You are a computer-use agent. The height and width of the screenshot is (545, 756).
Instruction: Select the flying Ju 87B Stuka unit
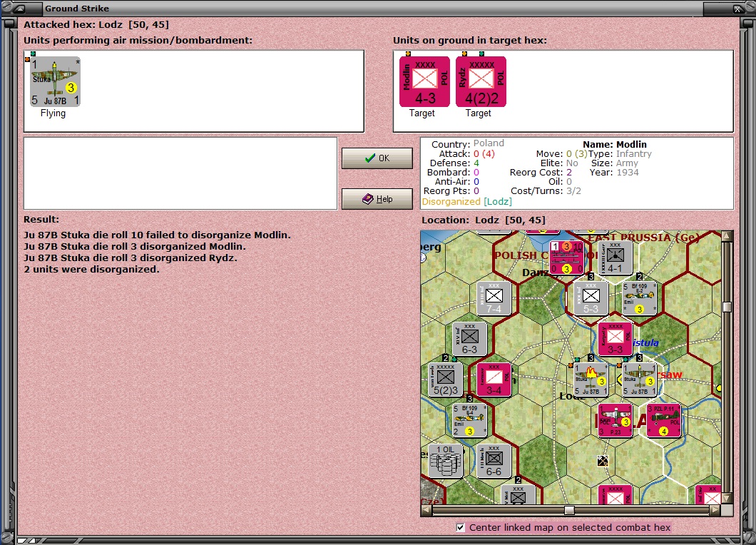[x=55, y=81]
